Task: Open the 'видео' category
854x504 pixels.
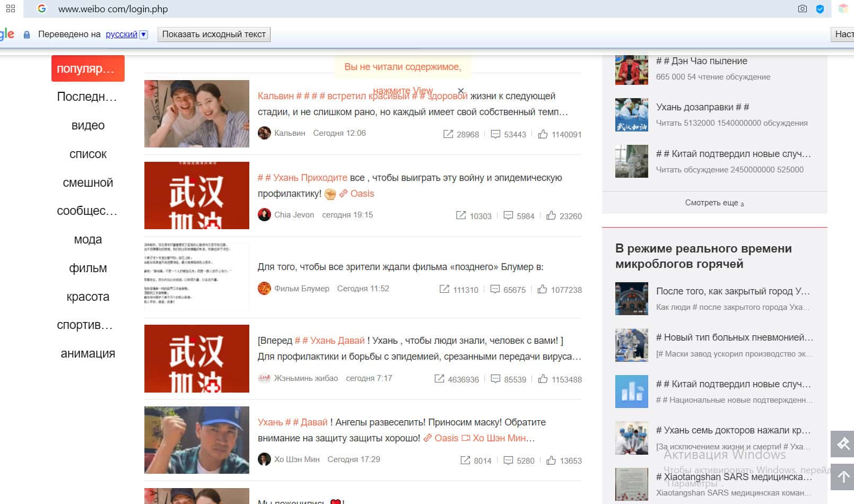Action: point(88,125)
